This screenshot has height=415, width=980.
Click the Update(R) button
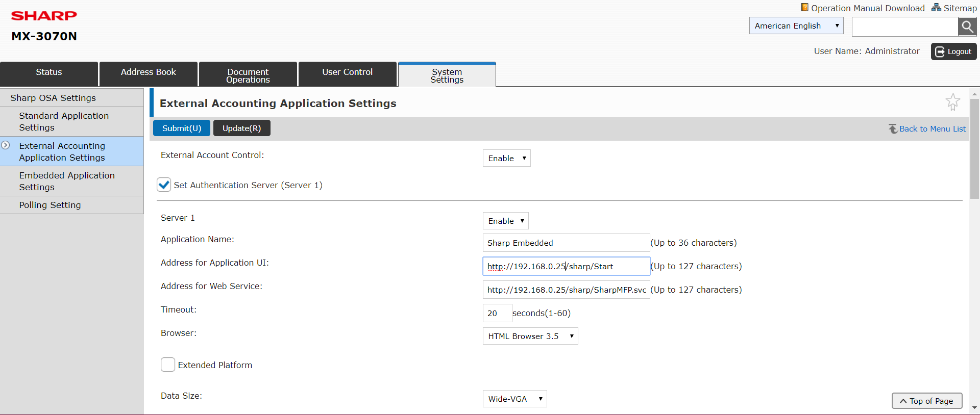point(241,128)
